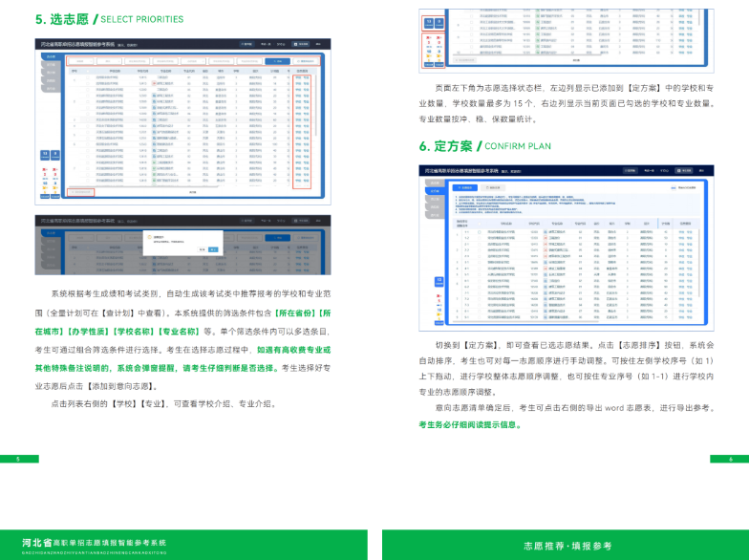Open first province dropdown in filter bar

80,61
